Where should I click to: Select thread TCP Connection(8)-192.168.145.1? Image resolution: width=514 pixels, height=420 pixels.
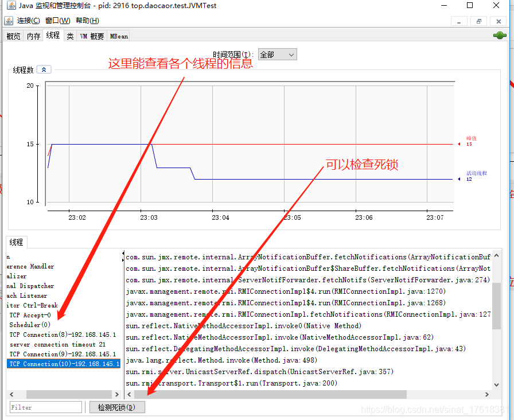pyautogui.click(x=64, y=335)
